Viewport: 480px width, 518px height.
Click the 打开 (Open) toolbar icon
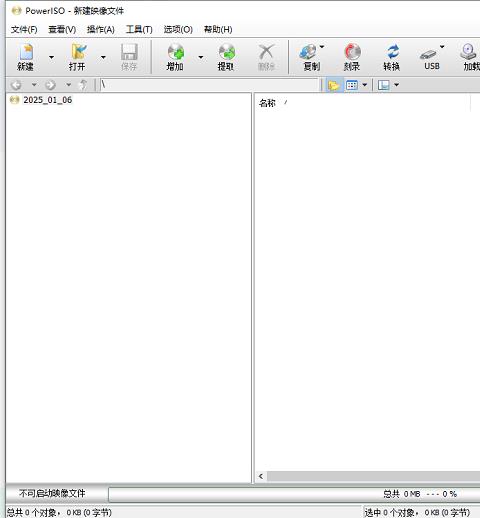click(77, 57)
